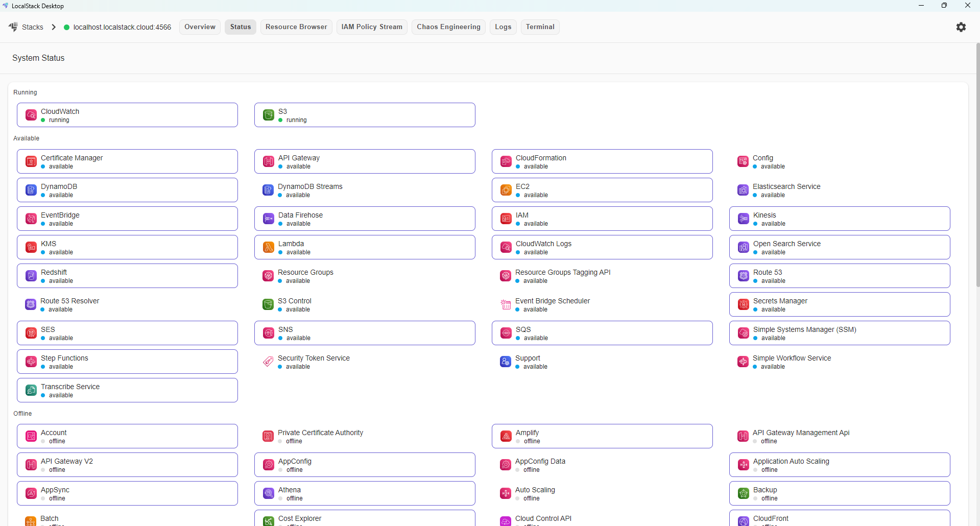Image resolution: width=980 pixels, height=526 pixels.
Task: Open the Simple Systems Manager (SSM) card
Action: pos(840,333)
